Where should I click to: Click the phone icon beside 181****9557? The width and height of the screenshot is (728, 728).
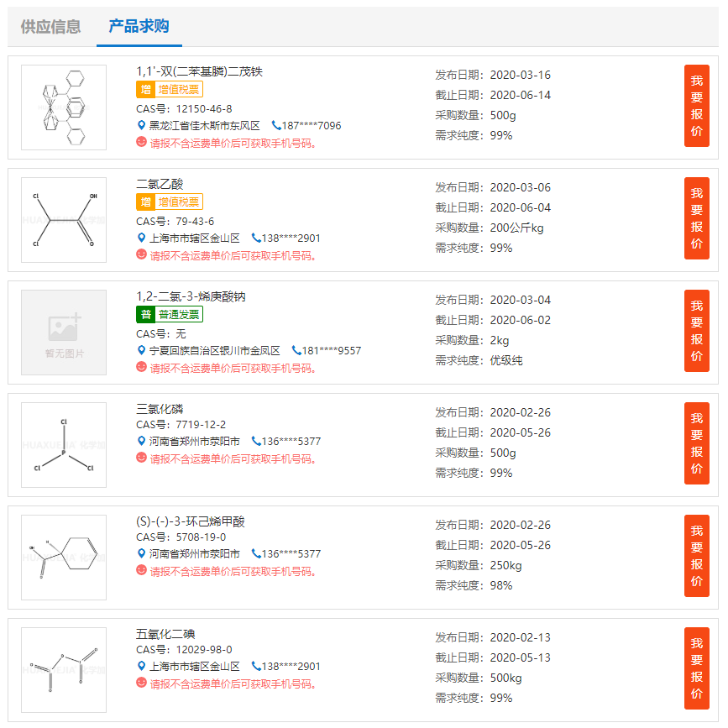click(296, 350)
